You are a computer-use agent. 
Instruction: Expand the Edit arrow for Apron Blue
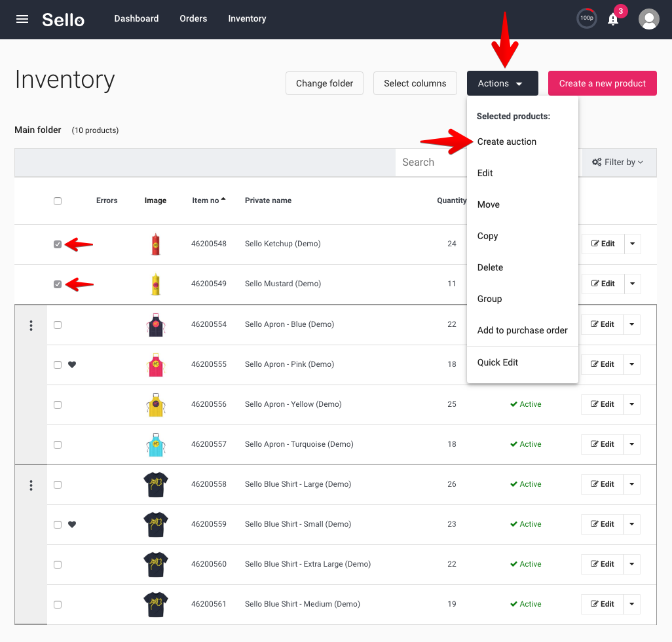pos(632,324)
